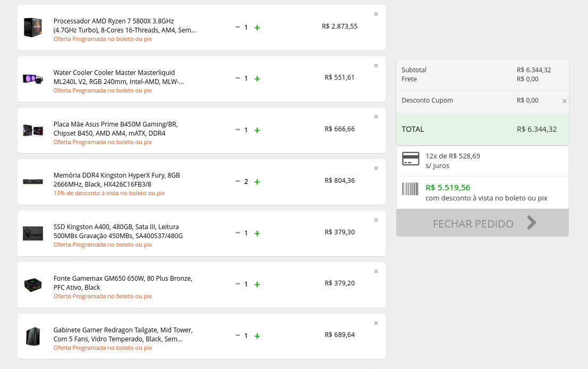588x369 pixels.
Task: Increase quantity of Asus Prime B450M motherboard
Action: click(x=257, y=130)
